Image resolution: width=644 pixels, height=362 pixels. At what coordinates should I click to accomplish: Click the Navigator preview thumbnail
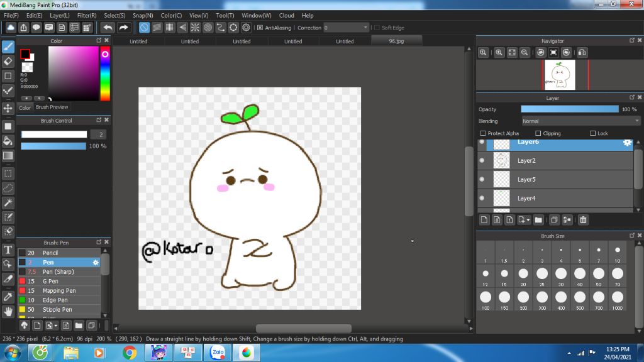point(559,75)
